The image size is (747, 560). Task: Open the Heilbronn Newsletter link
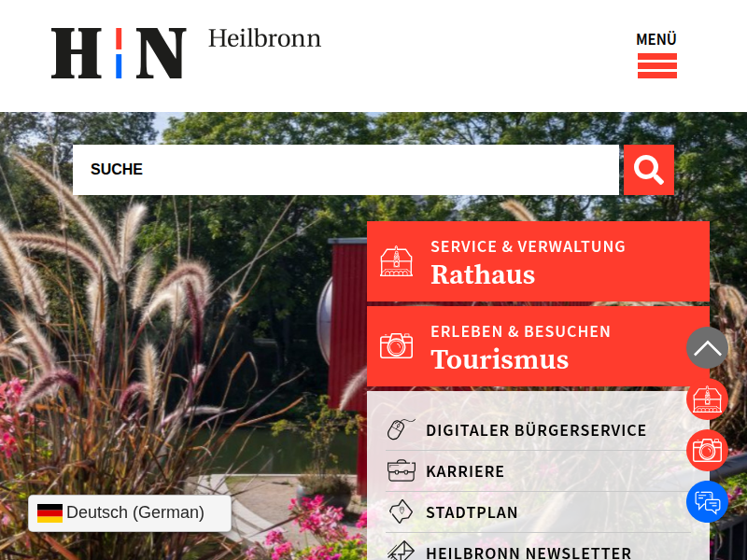pos(529,553)
